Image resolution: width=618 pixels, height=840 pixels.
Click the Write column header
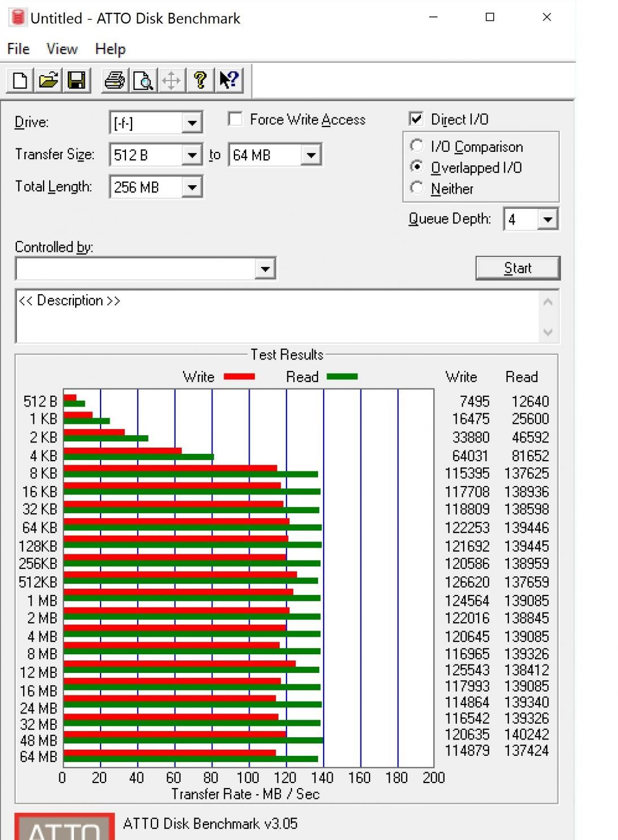pyautogui.click(x=461, y=377)
